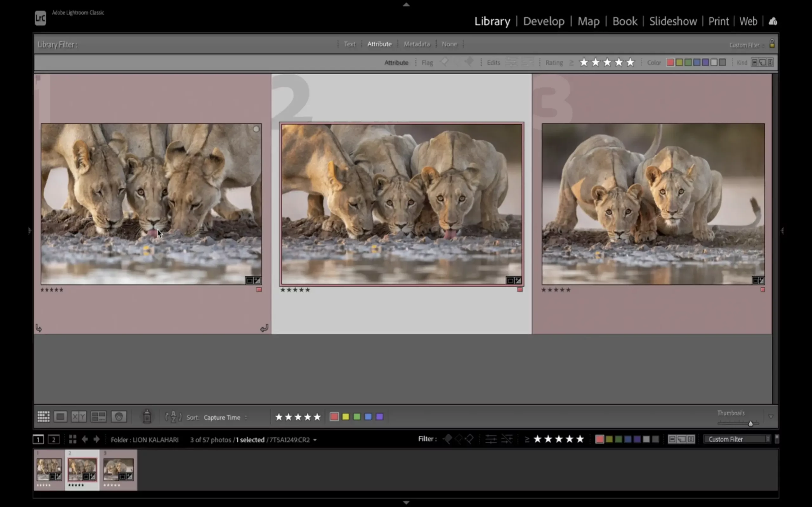The image size is (812, 507).
Task: Toggle None filter to disable filters
Action: pos(449,44)
